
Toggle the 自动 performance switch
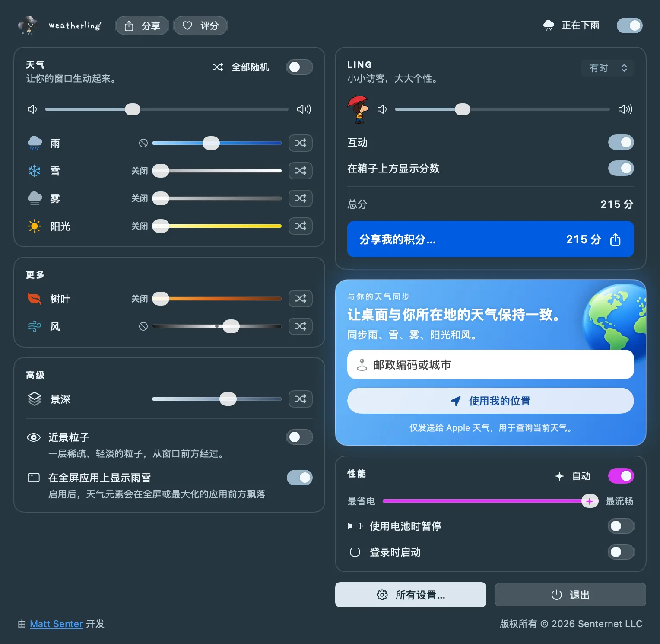point(621,476)
